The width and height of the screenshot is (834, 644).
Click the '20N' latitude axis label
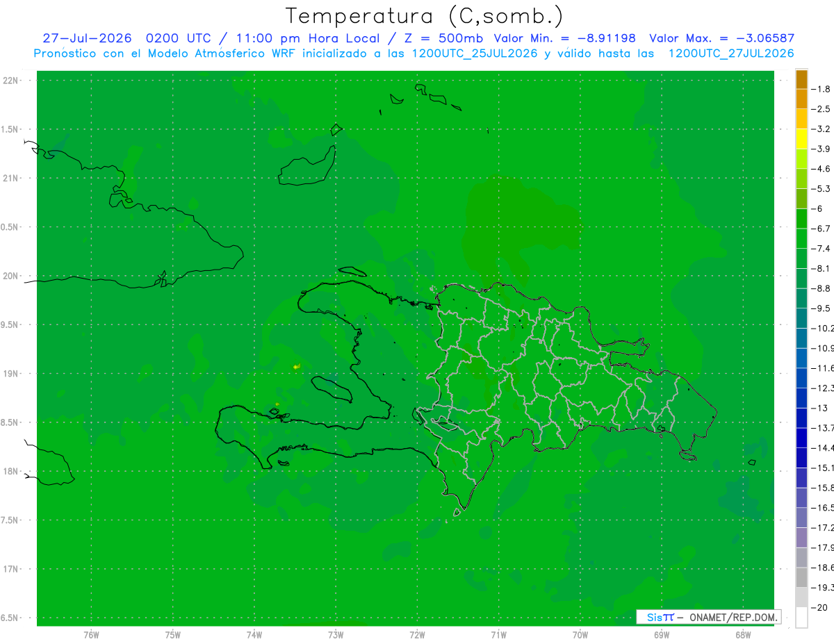[x=11, y=276]
